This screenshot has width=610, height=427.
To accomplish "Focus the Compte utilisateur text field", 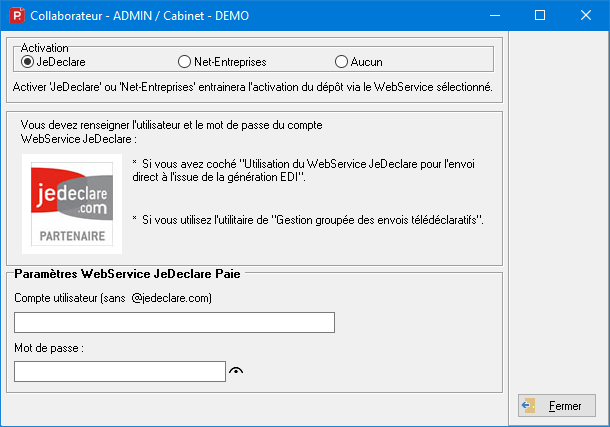I will (174, 322).
